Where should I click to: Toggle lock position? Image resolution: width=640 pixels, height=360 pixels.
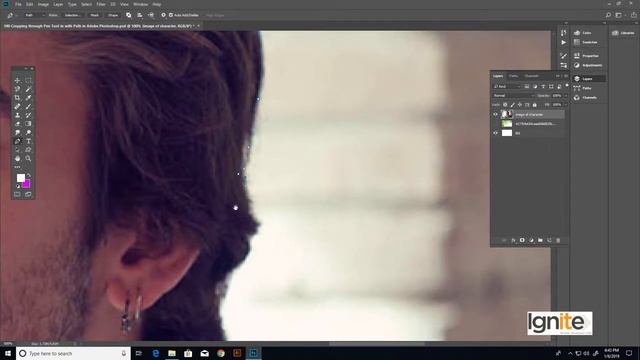pos(520,105)
